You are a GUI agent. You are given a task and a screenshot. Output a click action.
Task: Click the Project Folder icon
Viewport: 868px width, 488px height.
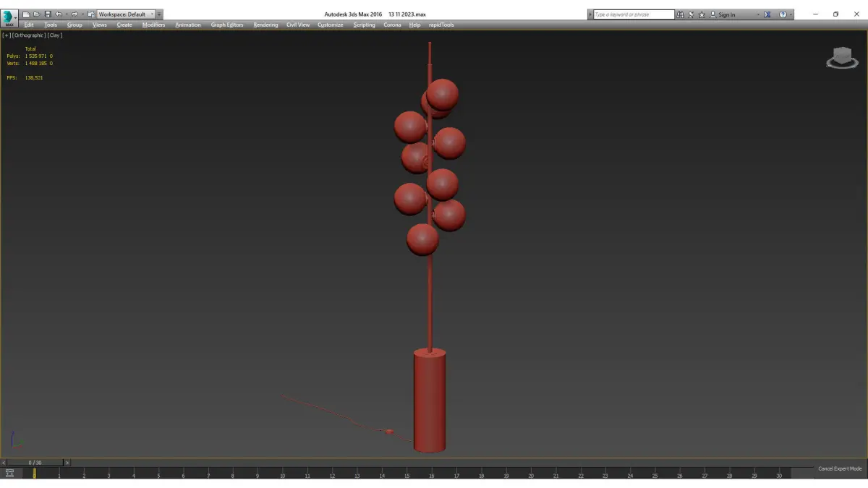point(91,14)
